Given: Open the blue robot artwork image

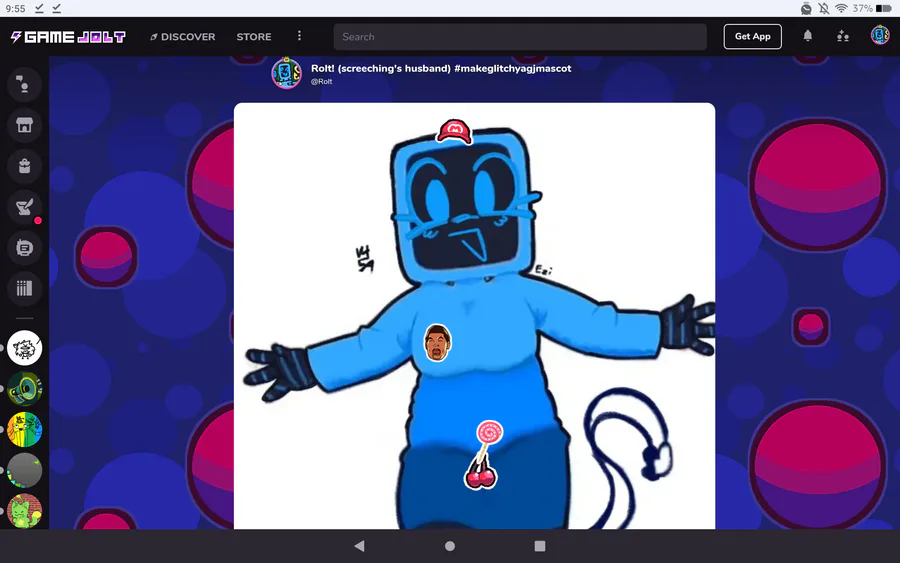Looking at the screenshot, I should pos(474,316).
